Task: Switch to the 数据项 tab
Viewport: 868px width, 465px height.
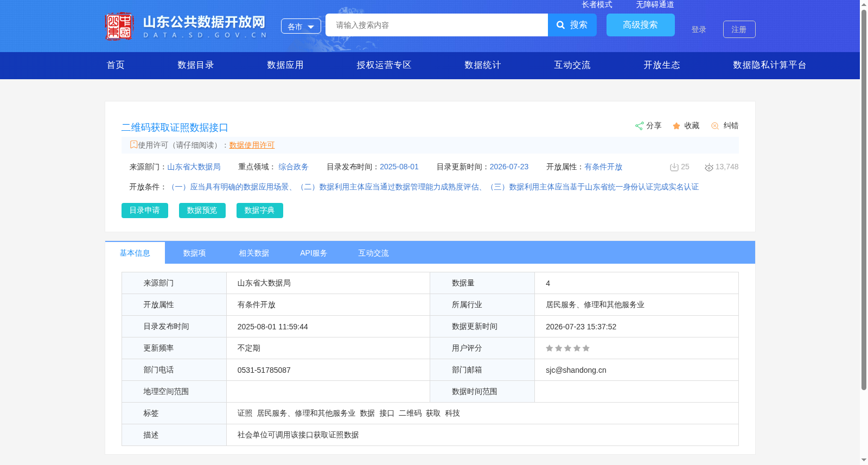Action: [195, 253]
